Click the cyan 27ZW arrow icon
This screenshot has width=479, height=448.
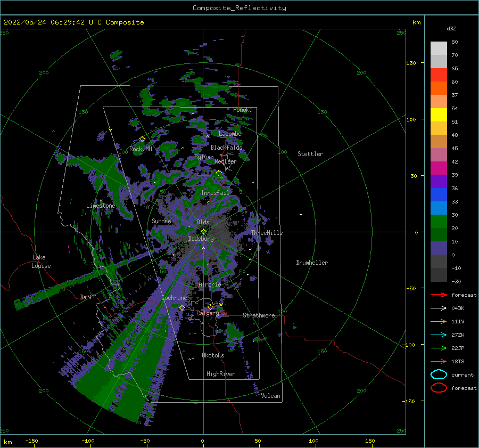point(439,335)
